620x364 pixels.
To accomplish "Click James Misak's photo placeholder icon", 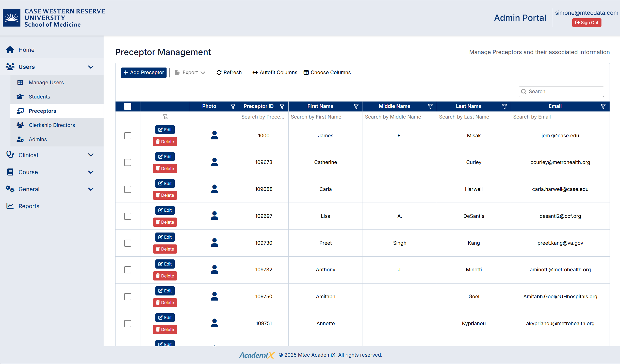I will pos(214,135).
